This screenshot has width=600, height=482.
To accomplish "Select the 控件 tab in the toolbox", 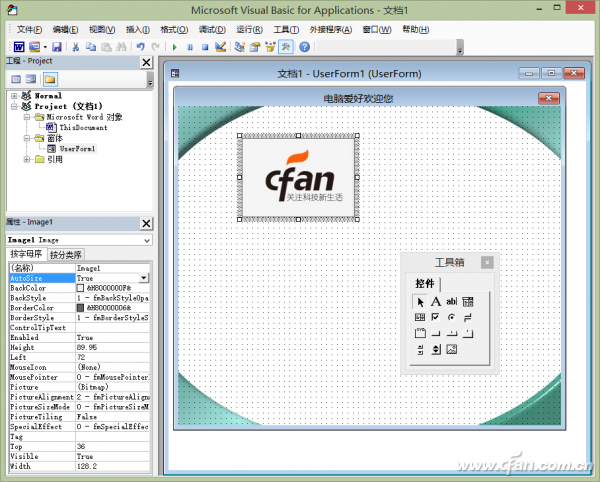I will click(425, 283).
